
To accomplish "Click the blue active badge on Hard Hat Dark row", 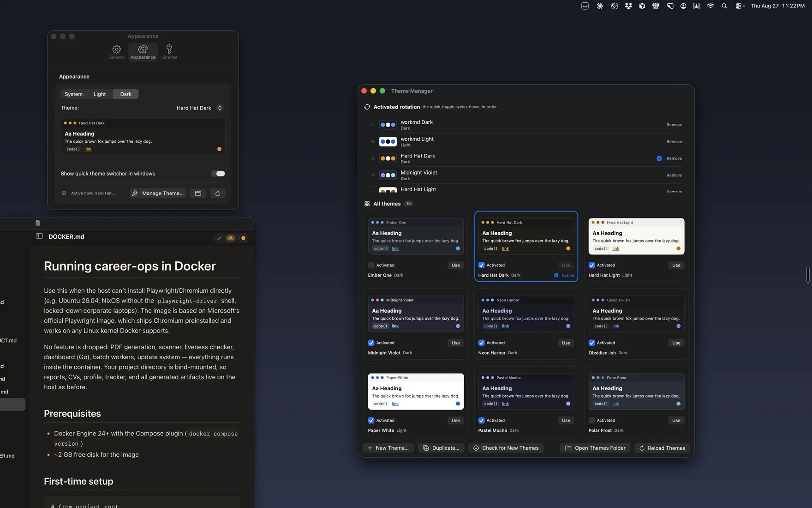I will 659,158.
